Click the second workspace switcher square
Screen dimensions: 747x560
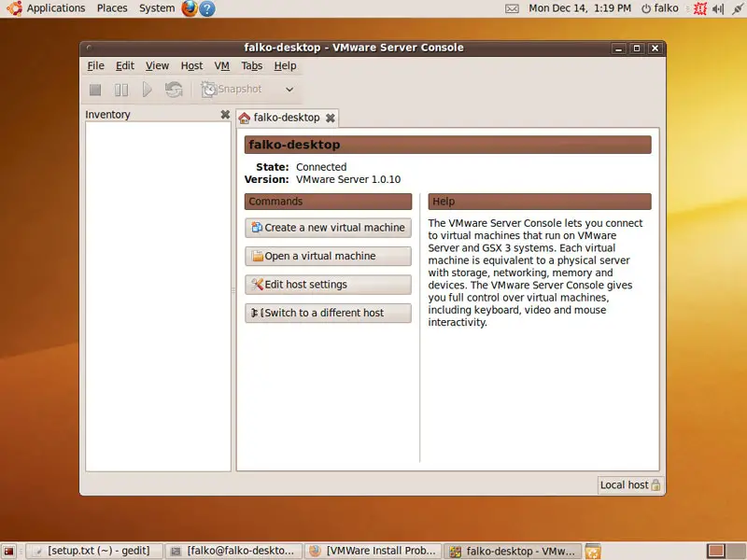click(736, 552)
